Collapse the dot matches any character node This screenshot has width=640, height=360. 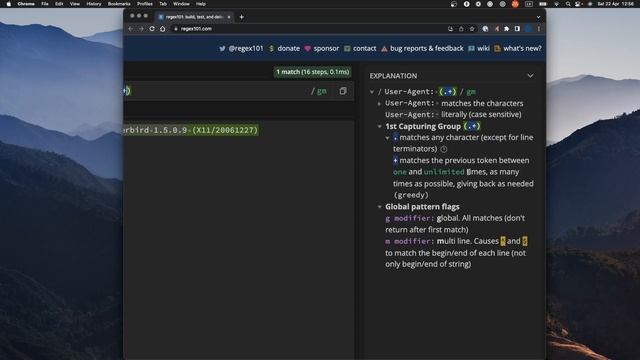point(387,138)
